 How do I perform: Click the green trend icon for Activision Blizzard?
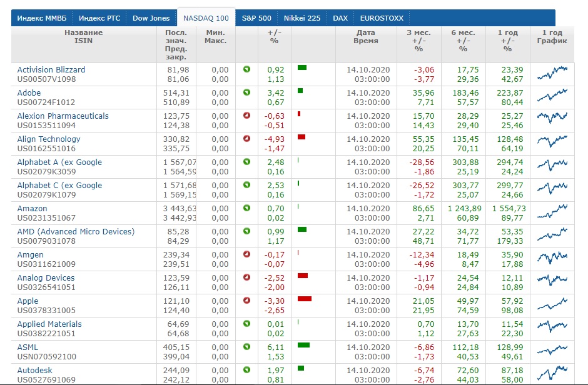point(246,69)
